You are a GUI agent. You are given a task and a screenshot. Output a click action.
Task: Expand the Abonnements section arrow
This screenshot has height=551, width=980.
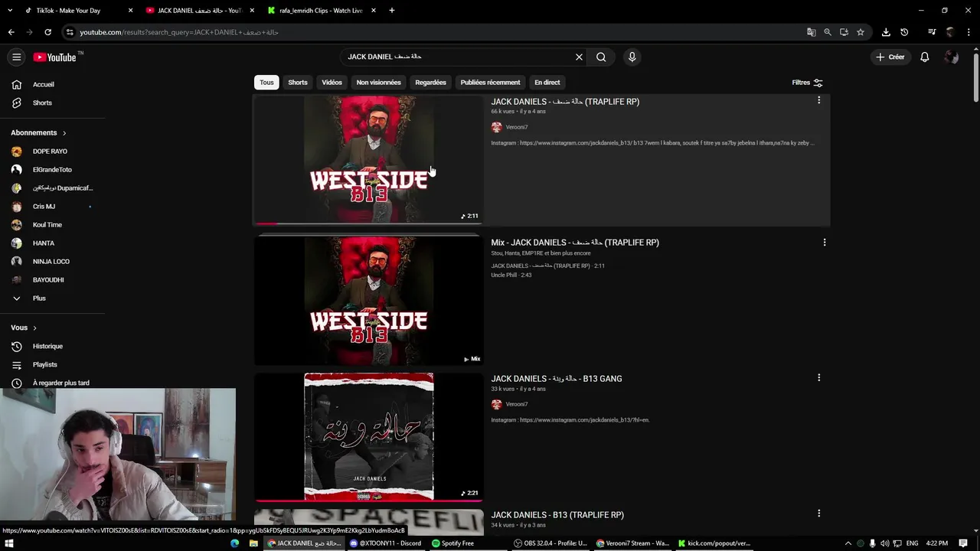coord(64,133)
